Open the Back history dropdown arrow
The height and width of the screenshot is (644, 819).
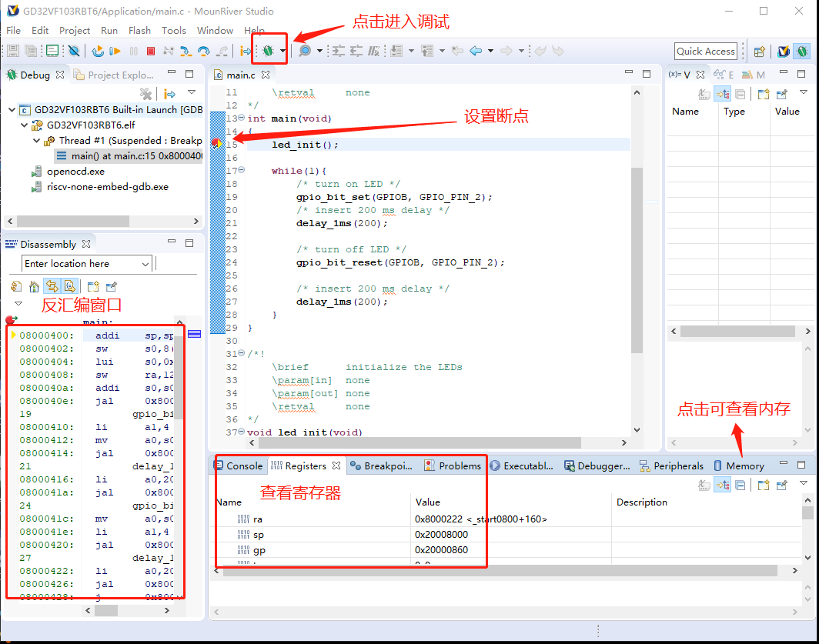pos(490,51)
